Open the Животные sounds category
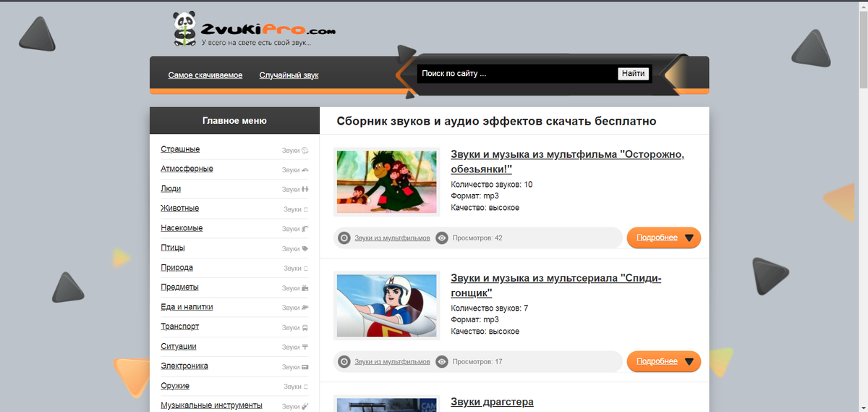Image resolution: width=868 pixels, height=412 pixels. point(179,209)
